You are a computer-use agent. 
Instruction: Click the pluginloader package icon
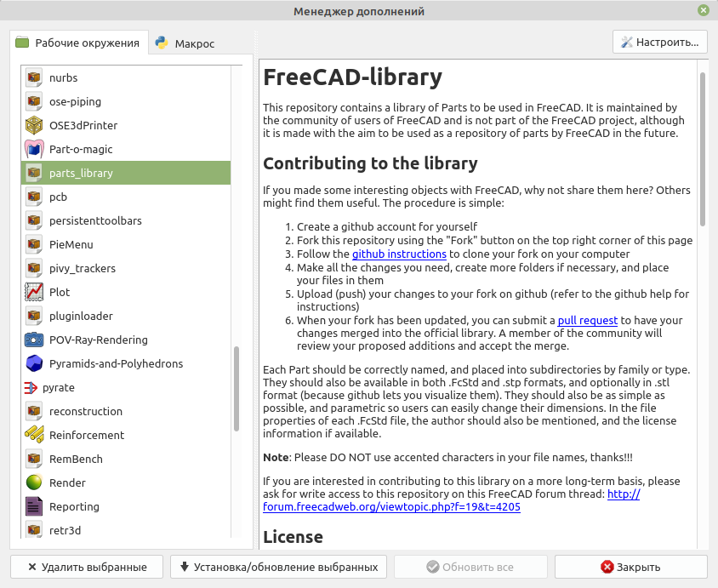pyautogui.click(x=34, y=316)
